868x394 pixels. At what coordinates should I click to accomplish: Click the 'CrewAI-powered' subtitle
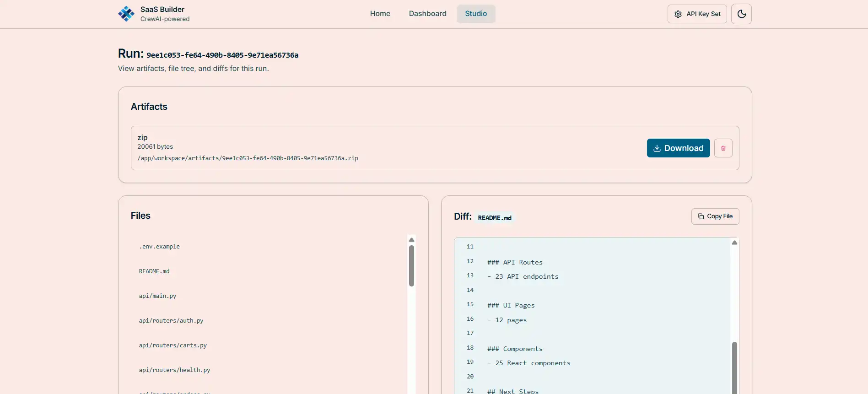coord(165,19)
